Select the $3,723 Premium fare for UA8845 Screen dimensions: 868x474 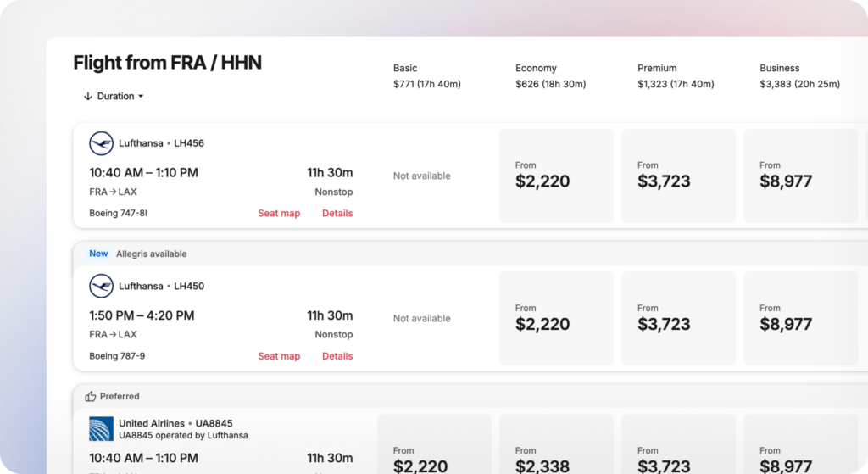[x=678, y=444]
